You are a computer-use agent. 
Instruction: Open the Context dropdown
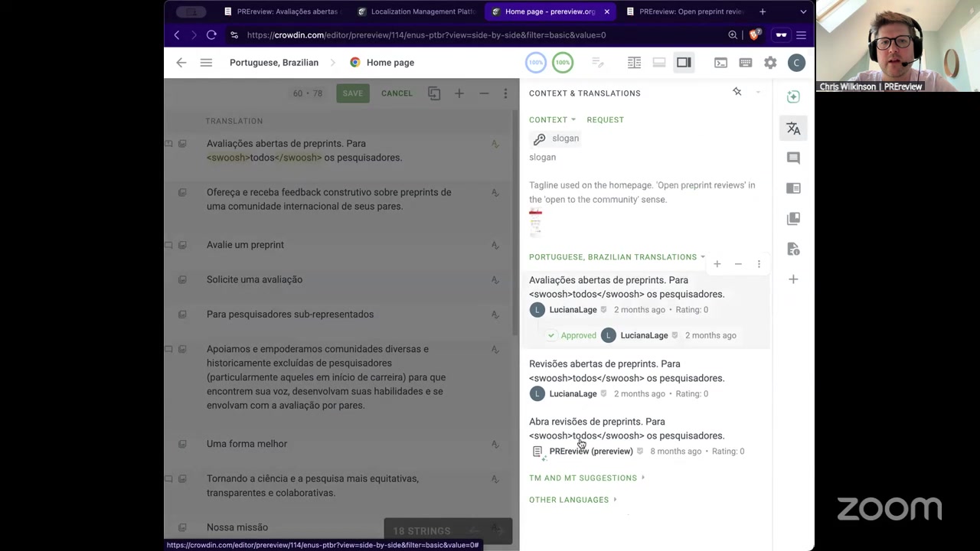click(x=552, y=120)
